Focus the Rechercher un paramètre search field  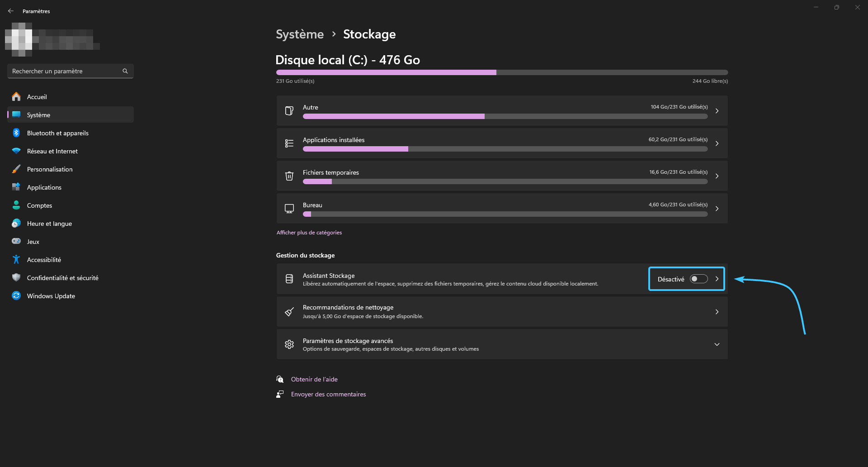tap(71, 71)
